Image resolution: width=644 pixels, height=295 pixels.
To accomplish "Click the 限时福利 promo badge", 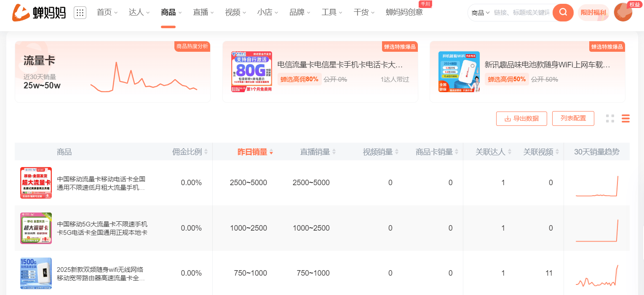I will click(593, 13).
